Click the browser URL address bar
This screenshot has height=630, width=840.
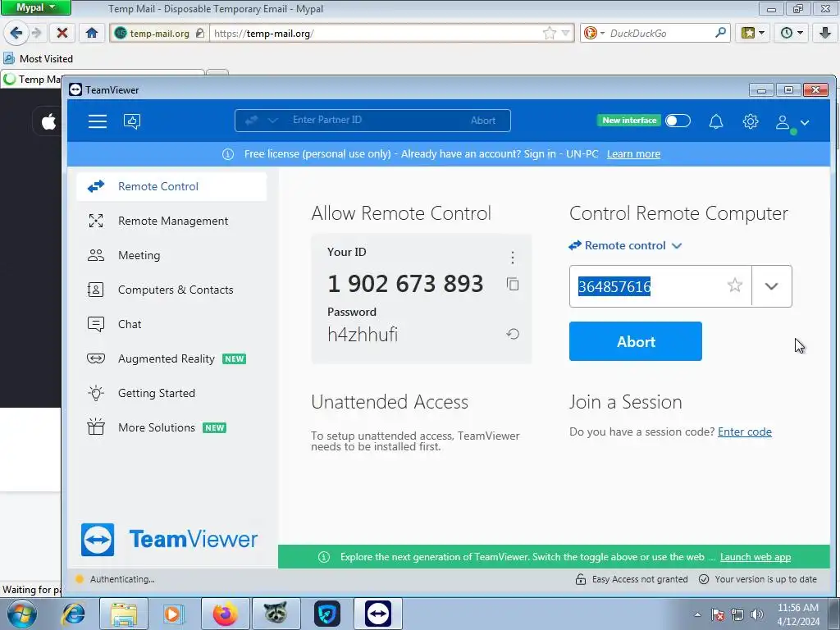(x=375, y=33)
